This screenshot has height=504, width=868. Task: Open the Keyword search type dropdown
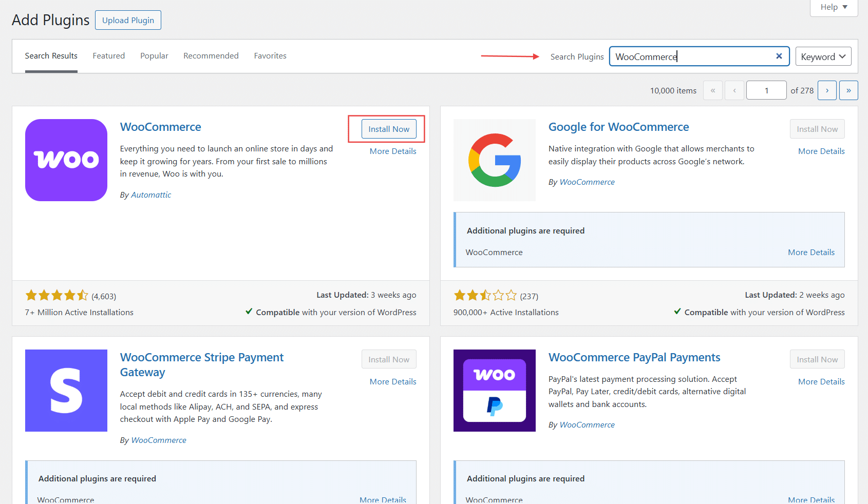point(823,56)
